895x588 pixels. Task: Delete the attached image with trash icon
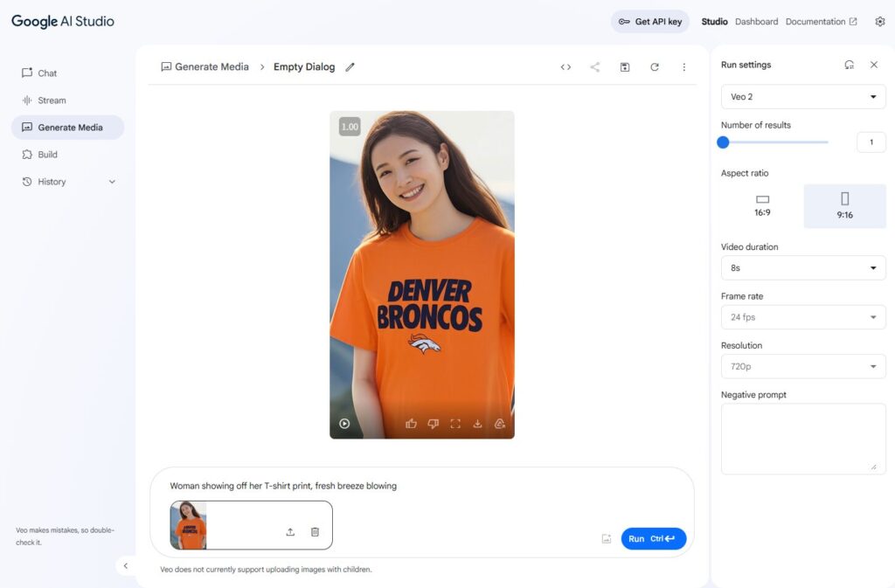[315, 532]
